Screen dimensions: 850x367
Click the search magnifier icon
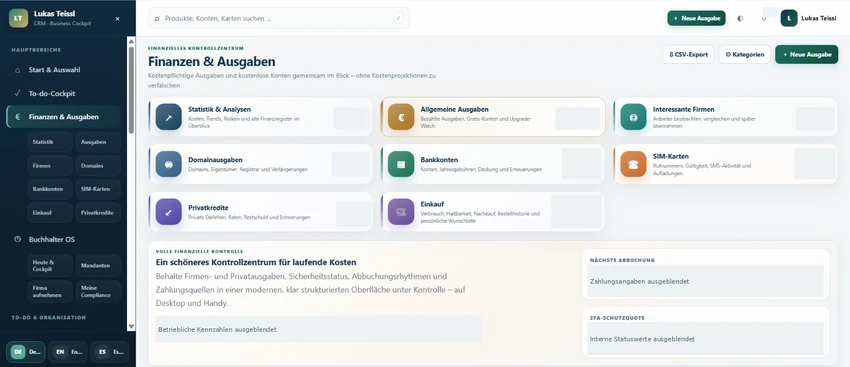pyautogui.click(x=157, y=18)
